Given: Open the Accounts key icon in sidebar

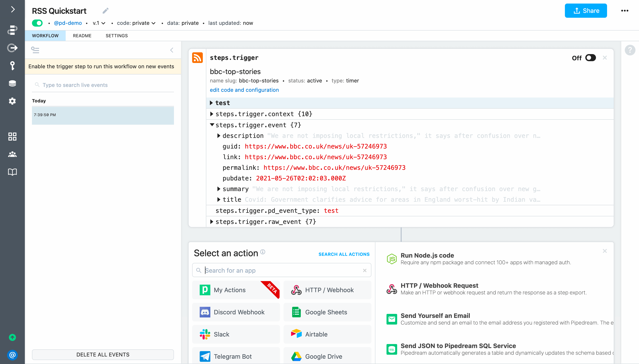Looking at the screenshot, I should pyautogui.click(x=12, y=65).
